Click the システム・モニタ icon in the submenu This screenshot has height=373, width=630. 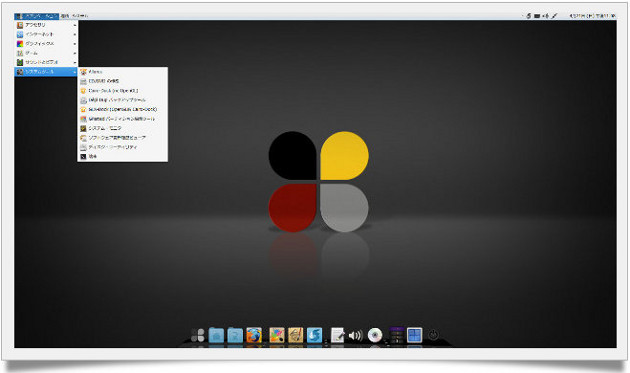coord(83,128)
